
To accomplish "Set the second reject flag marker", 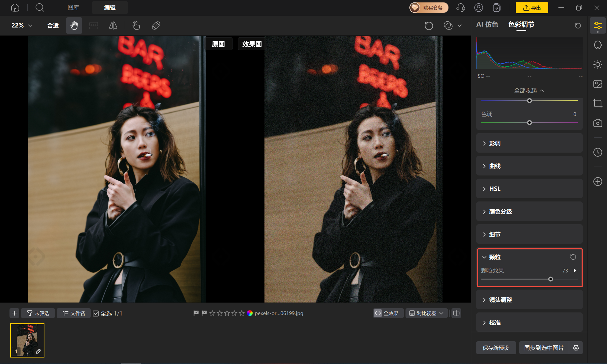I will click(204, 313).
